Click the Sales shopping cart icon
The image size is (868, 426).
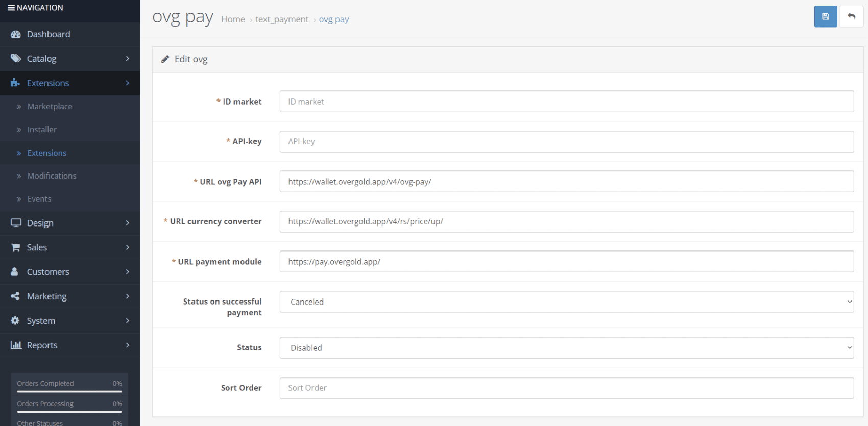[x=16, y=247]
